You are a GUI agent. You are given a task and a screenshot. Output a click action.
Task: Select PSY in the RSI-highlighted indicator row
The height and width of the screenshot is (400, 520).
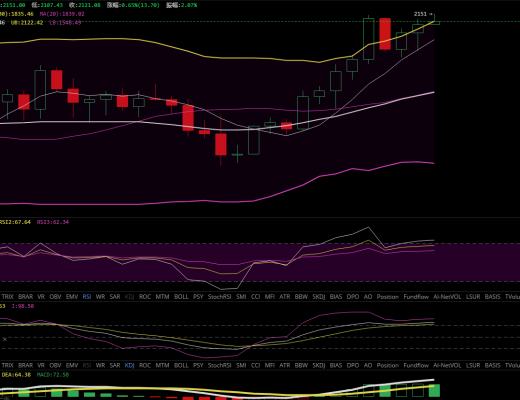tap(198, 297)
